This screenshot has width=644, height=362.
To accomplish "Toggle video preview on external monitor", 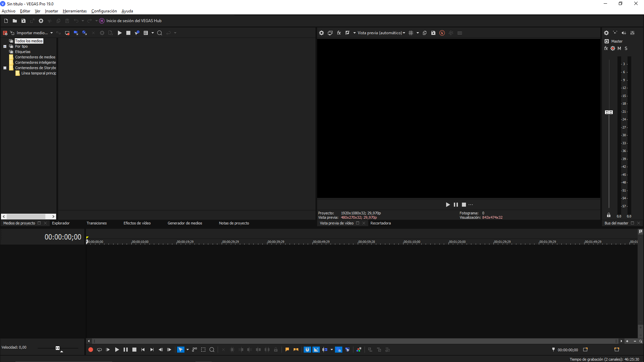I will point(330,33).
